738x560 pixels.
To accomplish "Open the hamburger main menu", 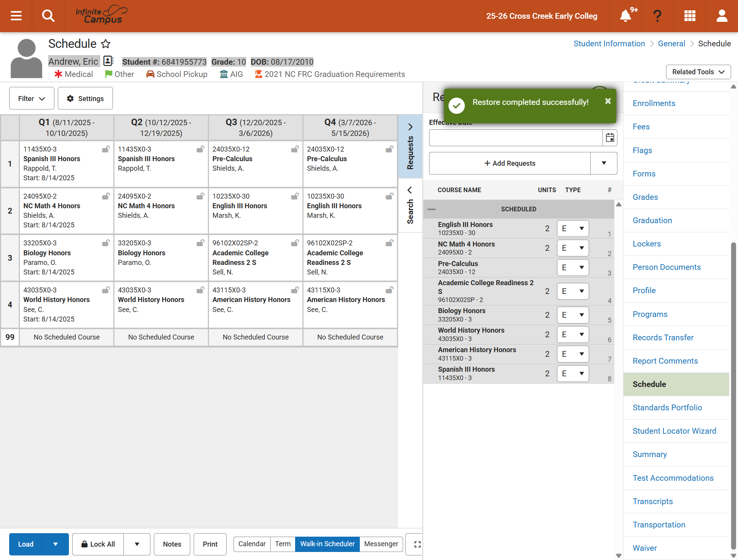I will click(16, 16).
